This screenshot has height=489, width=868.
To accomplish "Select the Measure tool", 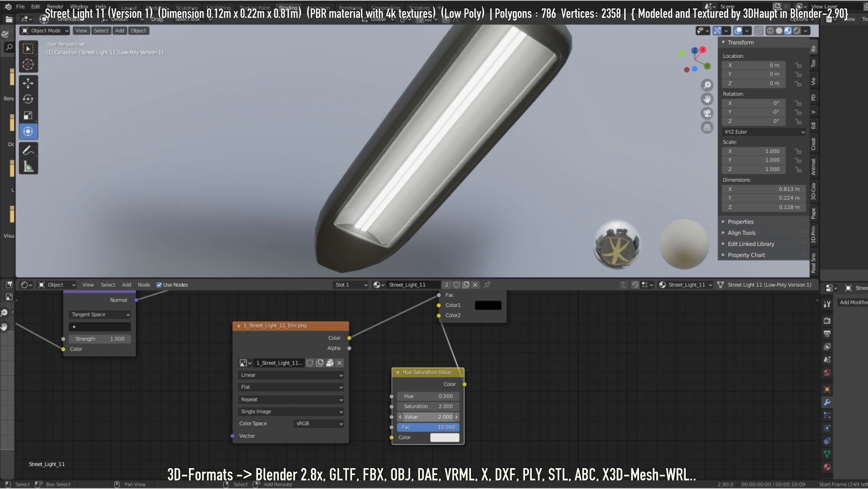I will pos(28,167).
